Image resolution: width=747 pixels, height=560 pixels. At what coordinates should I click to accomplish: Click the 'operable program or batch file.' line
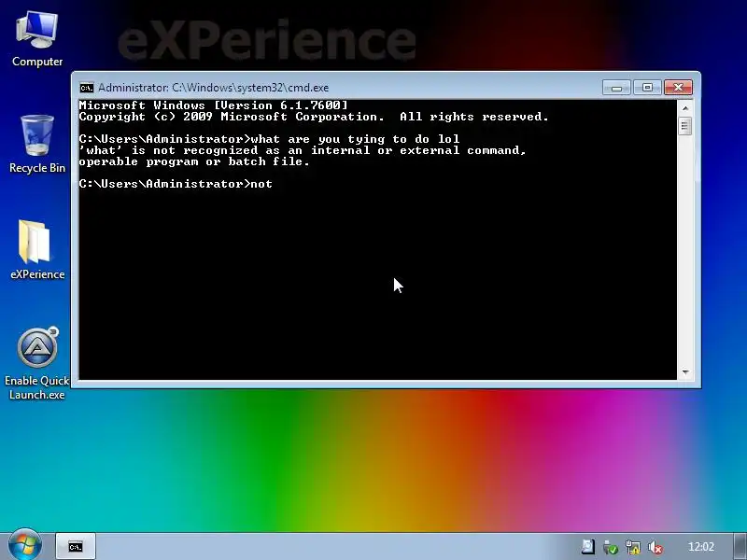coord(194,161)
